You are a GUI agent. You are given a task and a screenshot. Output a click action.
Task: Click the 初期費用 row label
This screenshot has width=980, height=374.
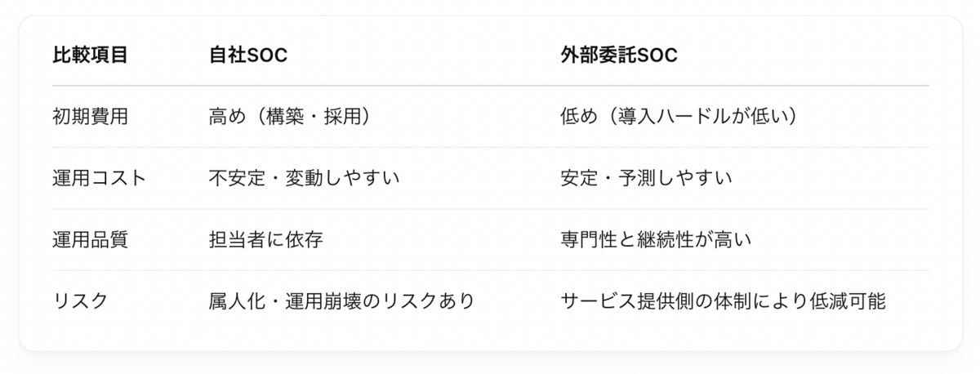(x=90, y=117)
